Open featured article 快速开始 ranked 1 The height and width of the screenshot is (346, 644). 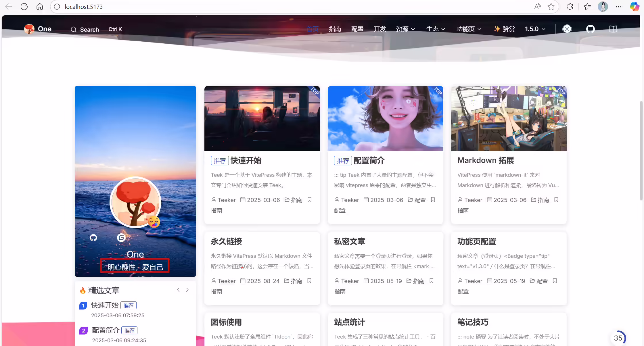tap(105, 305)
